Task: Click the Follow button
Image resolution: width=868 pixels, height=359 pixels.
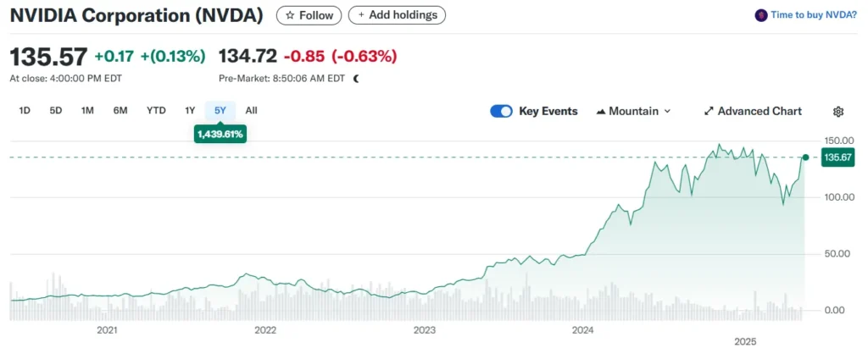Action: (x=309, y=15)
